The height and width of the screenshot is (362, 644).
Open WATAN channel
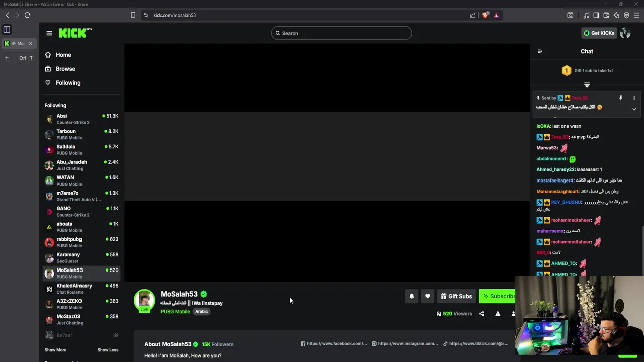tap(82, 180)
